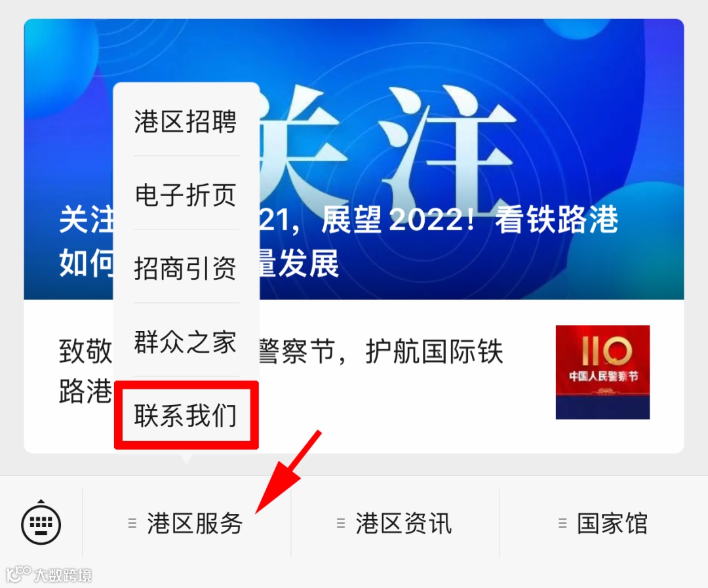
Task: Click the menu-lines icon beside 国家馆
Action: pos(562,523)
